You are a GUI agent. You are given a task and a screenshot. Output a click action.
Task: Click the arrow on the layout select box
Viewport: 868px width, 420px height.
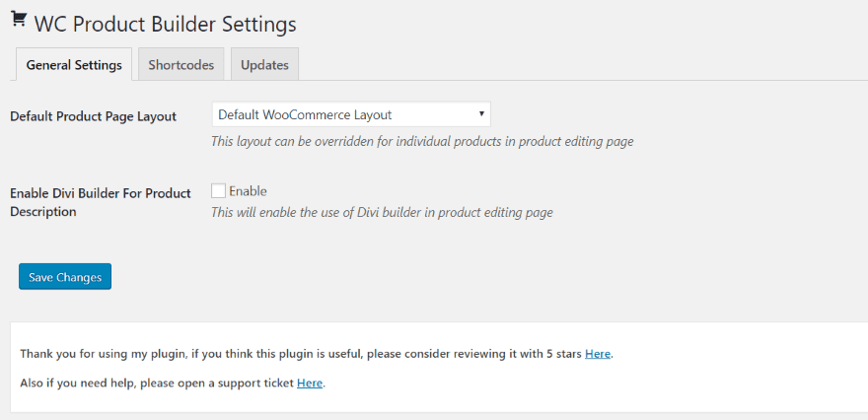481,114
